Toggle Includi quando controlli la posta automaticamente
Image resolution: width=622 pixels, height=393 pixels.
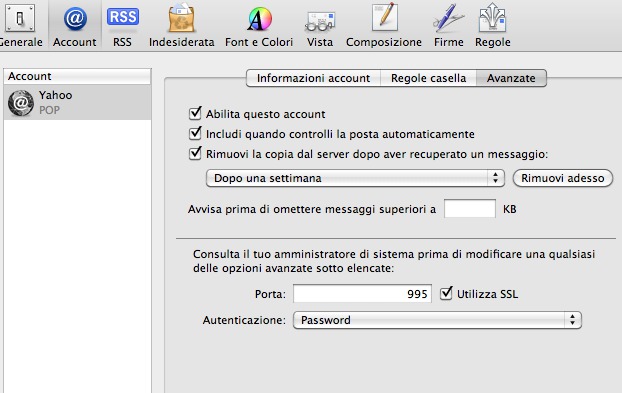pyautogui.click(x=195, y=134)
